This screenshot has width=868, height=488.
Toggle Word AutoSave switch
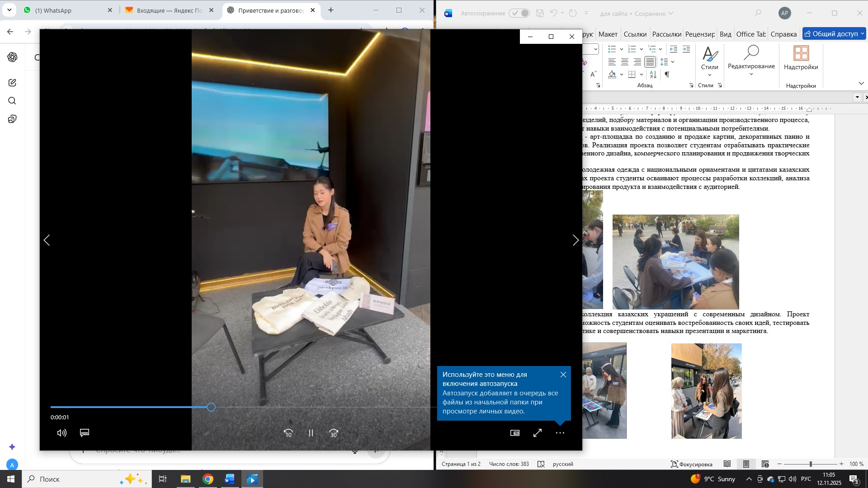click(519, 14)
